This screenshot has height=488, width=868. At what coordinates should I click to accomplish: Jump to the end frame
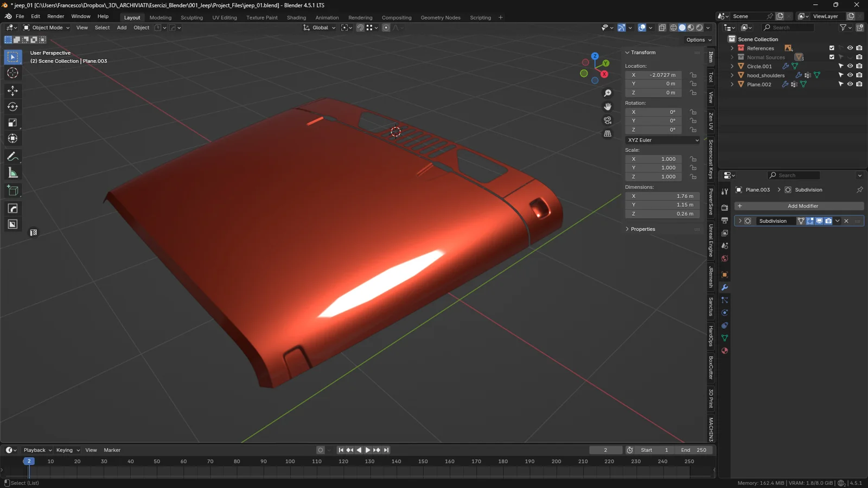(x=386, y=450)
